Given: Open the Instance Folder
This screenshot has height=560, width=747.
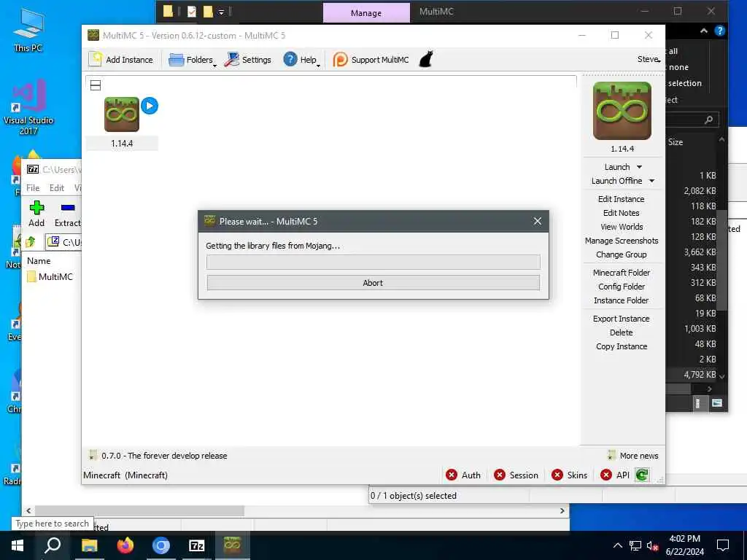Looking at the screenshot, I should click(x=622, y=300).
